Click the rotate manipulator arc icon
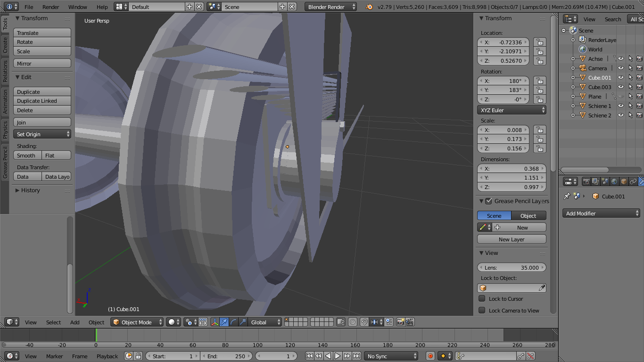Screen dimensions: 644x362 [233, 322]
